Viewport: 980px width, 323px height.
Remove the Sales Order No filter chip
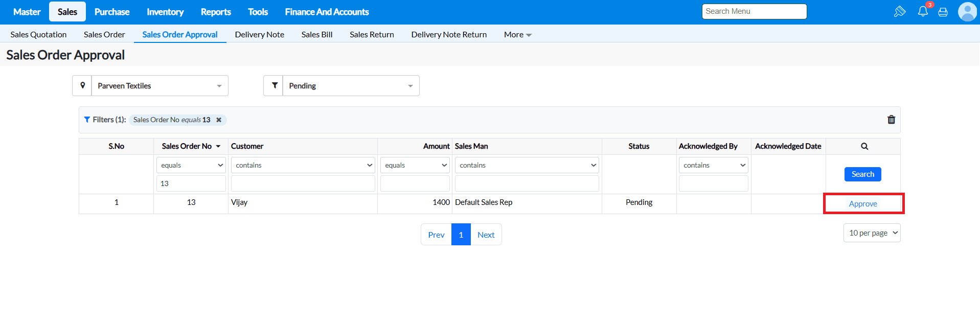coord(219,120)
